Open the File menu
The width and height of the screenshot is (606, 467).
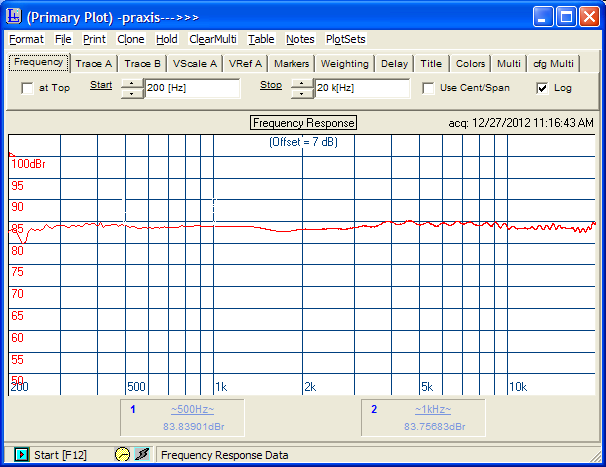(63, 39)
